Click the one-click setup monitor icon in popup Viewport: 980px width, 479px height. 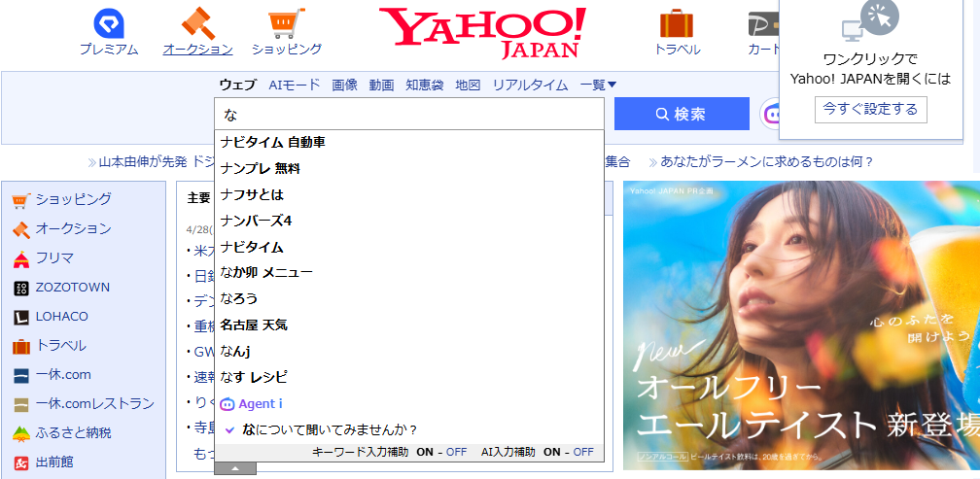pos(871,21)
